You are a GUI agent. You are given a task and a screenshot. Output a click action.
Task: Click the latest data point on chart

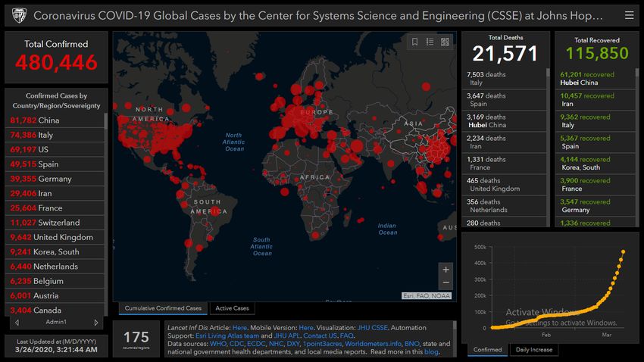click(x=624, y=251)
